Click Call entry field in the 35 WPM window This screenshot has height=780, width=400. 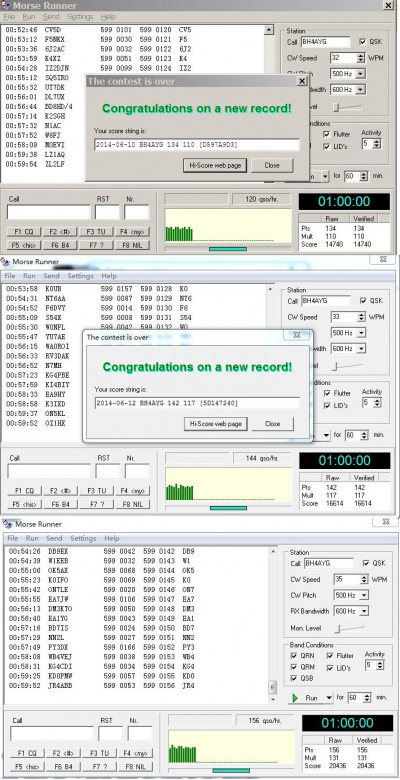(x=52, y=733)
